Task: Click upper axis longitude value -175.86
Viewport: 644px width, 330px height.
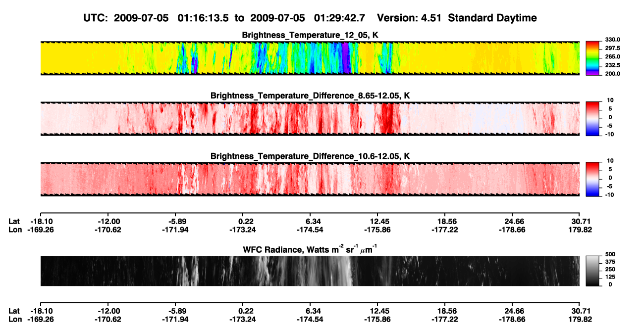Action: pyautogui.click(x=377, y=230)
